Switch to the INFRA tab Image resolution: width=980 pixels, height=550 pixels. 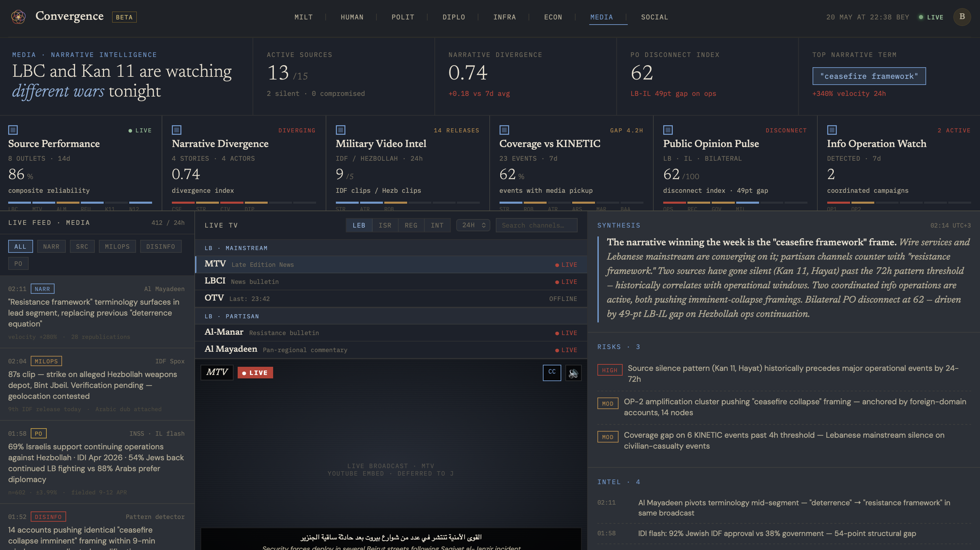tap(504, 17)
